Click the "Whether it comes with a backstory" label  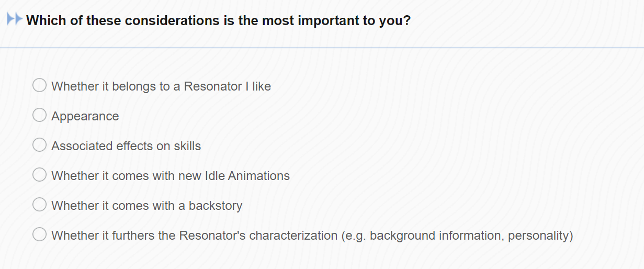click(147, 206)
